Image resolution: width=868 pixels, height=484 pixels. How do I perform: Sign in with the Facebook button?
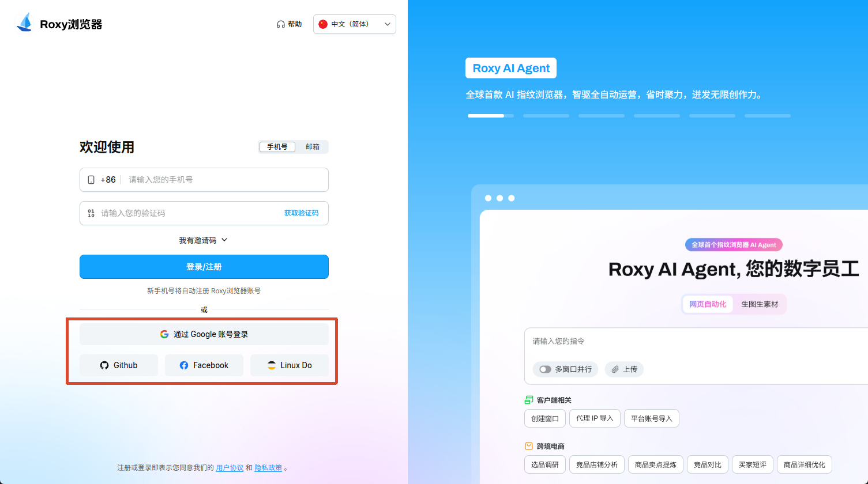[x=204, y=365]
